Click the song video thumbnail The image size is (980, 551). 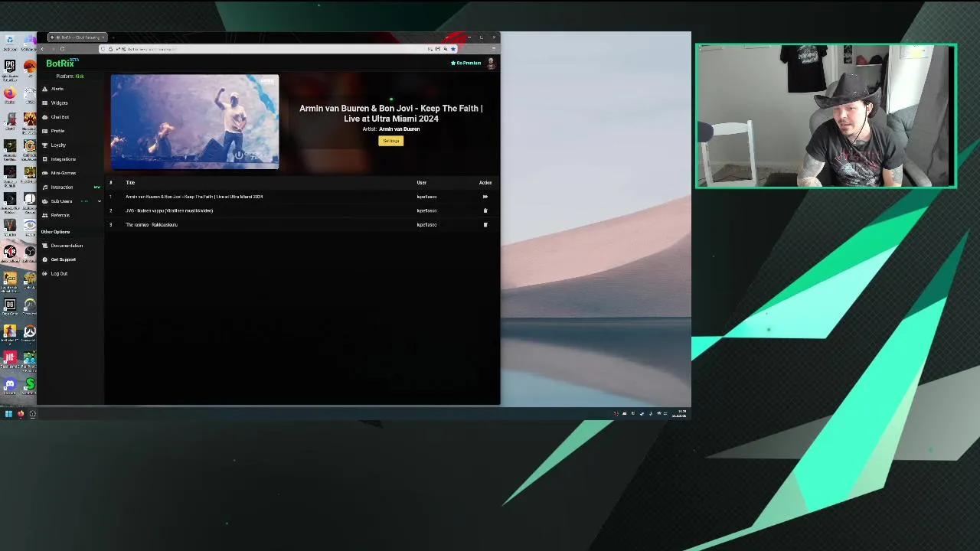[194, 122]
